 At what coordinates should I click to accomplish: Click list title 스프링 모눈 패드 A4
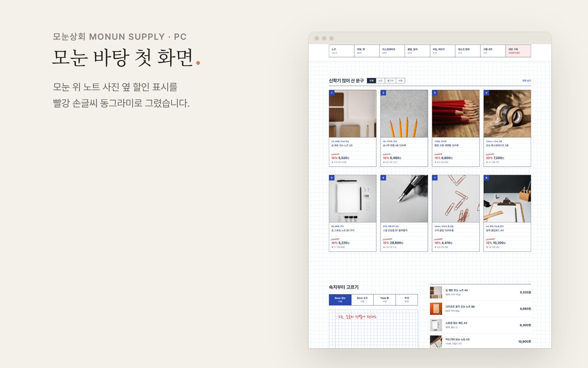456,323
